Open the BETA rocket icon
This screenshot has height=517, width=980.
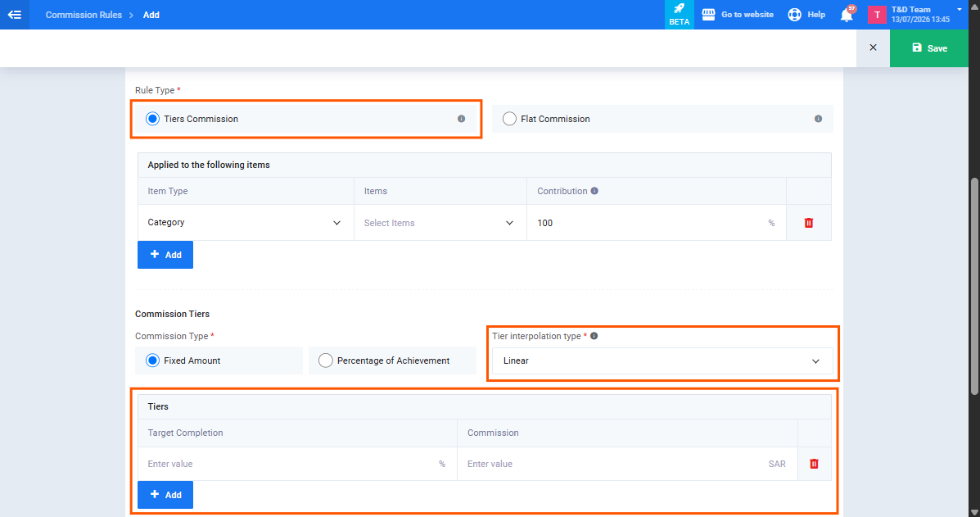(x=680, y=15)
